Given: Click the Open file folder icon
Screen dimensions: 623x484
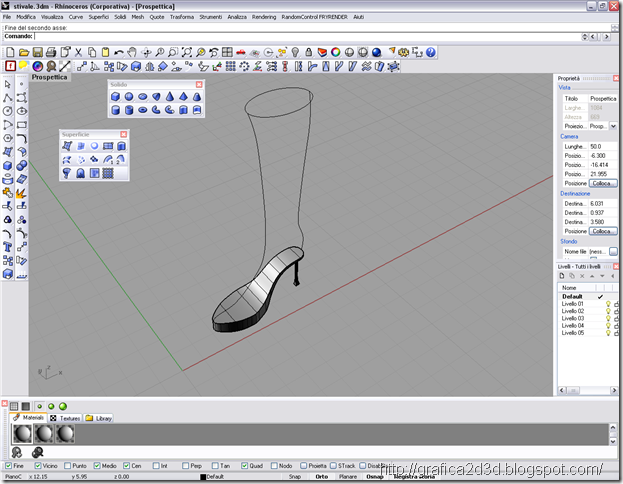Looking at the screenshot, I should pos(24,52).
